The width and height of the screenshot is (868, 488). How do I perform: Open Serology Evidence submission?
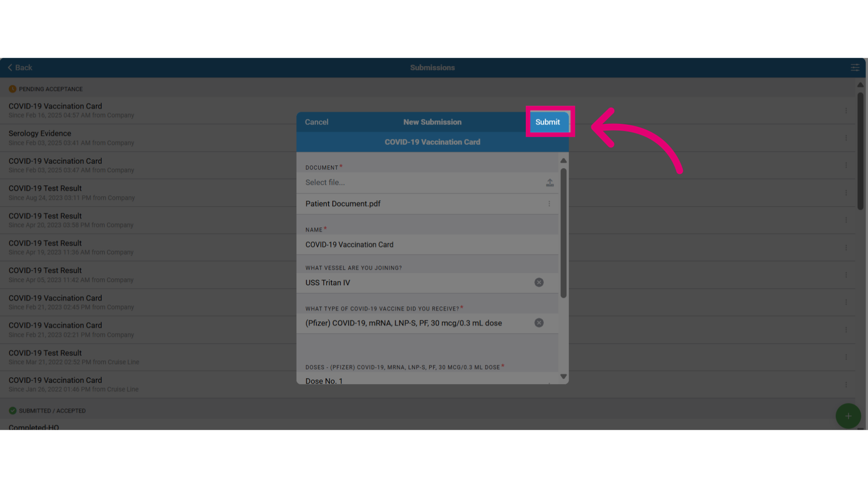(x=427, y=138)
